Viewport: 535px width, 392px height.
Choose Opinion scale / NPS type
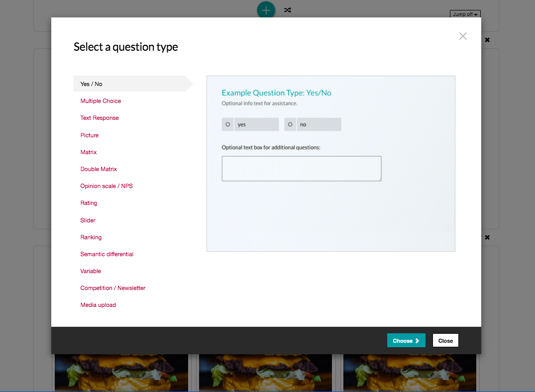point(107,186)
